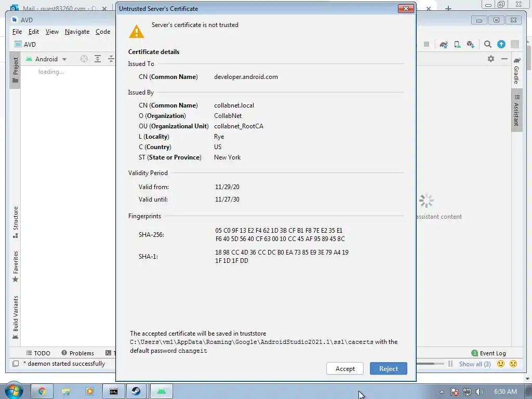Open the View menu

52,32
